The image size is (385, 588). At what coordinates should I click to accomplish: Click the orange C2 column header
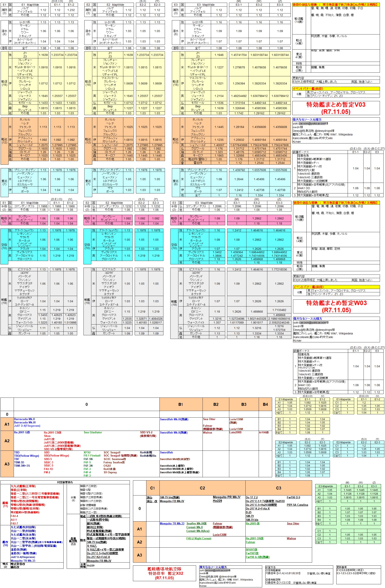coord(202,488)
